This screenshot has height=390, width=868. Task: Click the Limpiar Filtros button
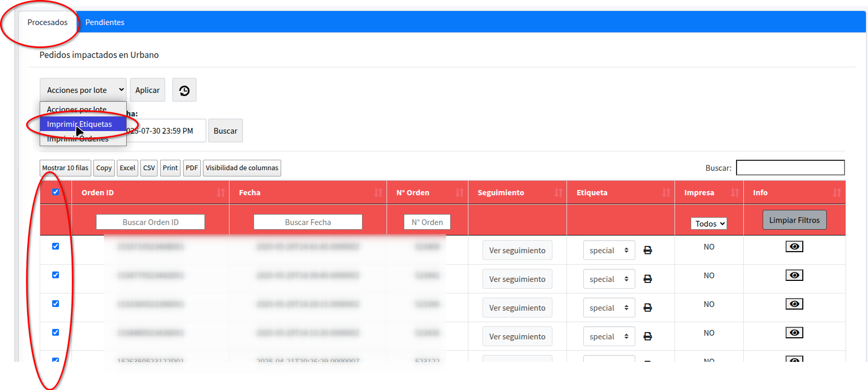click(x=794, y=220)
